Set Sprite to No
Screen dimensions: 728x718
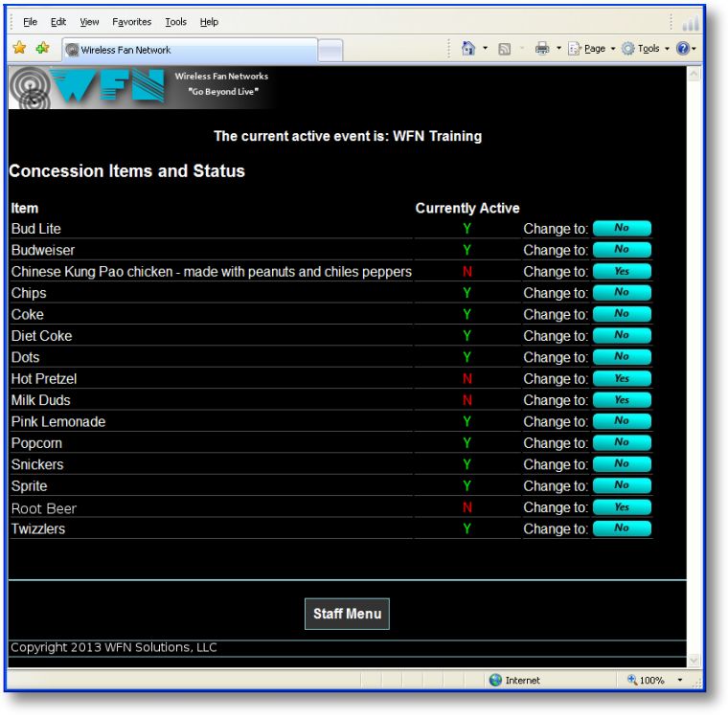click(x=622, y=485)
